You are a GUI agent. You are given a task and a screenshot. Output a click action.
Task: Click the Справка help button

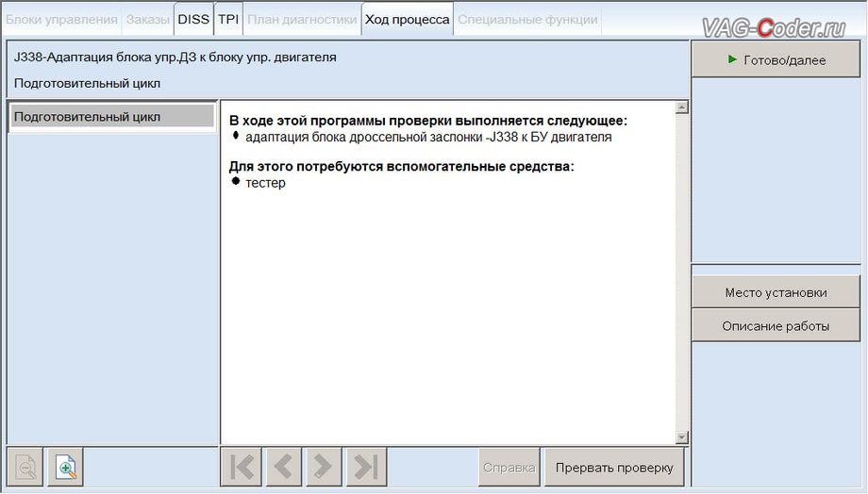point(509,468)
